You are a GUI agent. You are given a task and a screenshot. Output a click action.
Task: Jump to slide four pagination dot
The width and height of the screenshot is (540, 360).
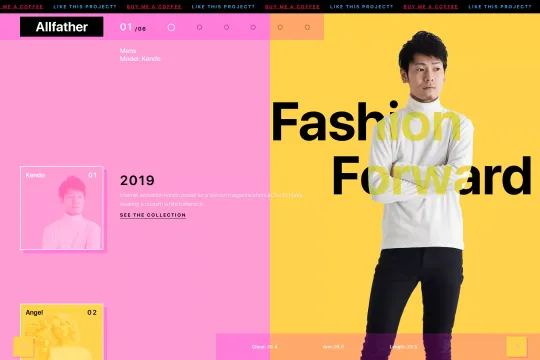coord(253,27)
